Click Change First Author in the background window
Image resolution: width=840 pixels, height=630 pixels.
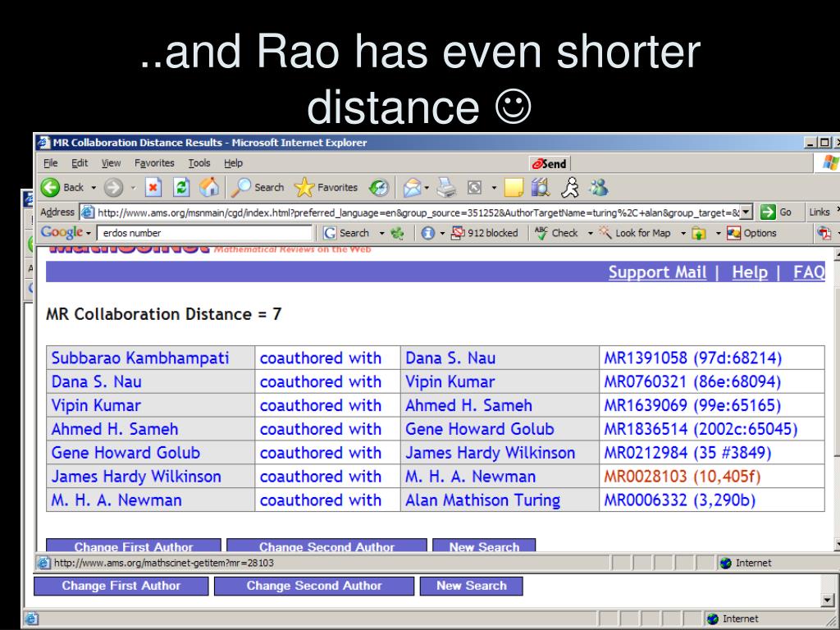tap(121, 586)
